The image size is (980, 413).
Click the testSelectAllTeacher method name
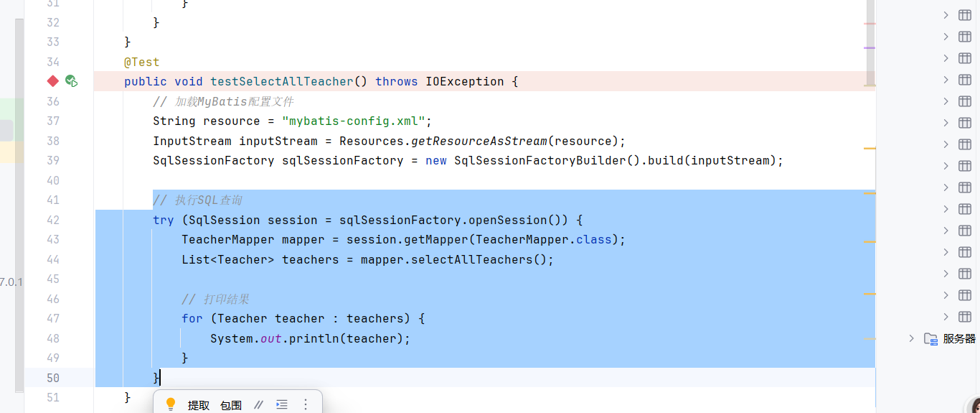(x=281, y=81)
